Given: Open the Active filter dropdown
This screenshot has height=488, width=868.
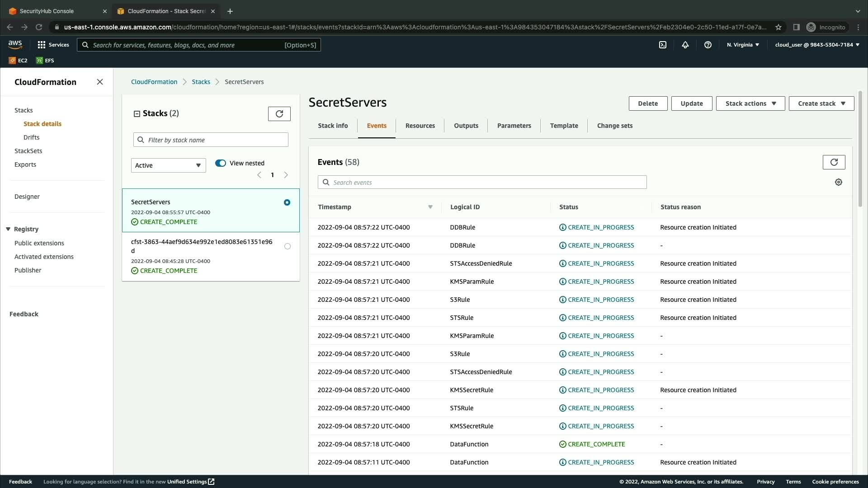Looking at the screenshot, I should pyautogui.click(x=168, y=165).
